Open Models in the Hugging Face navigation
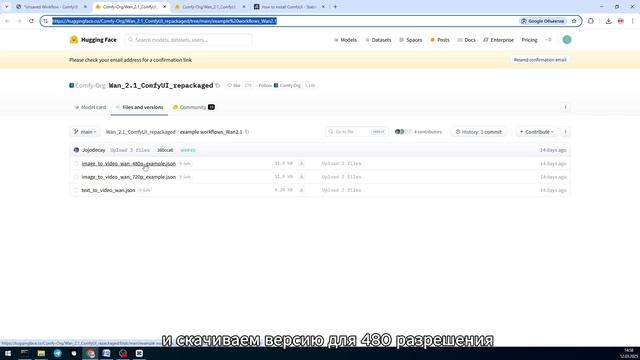Image resolution: width=640 pixels, height=360 pixels. coord(345,40)
